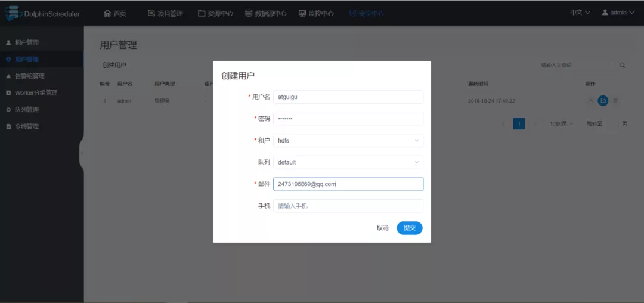Select page 1 in pagination
The width and height of the screenshot is (644, 303).
coord(519,123)
